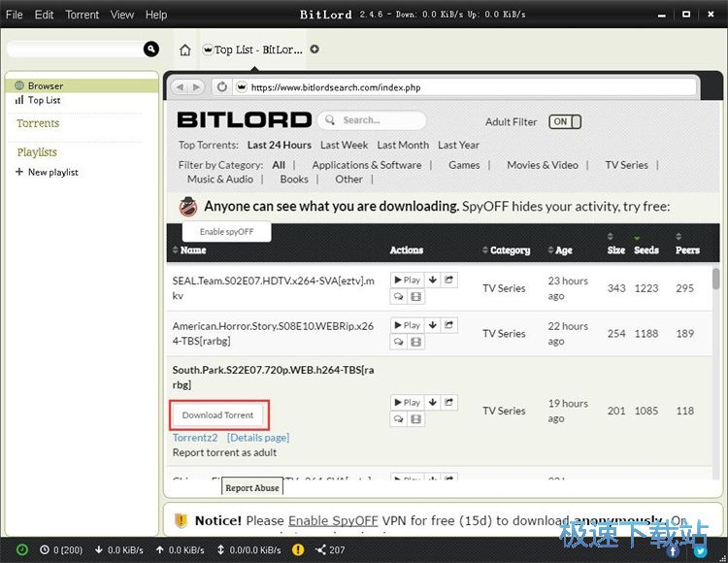Click the Enable spyOFF button

click(x=226, y=232)
